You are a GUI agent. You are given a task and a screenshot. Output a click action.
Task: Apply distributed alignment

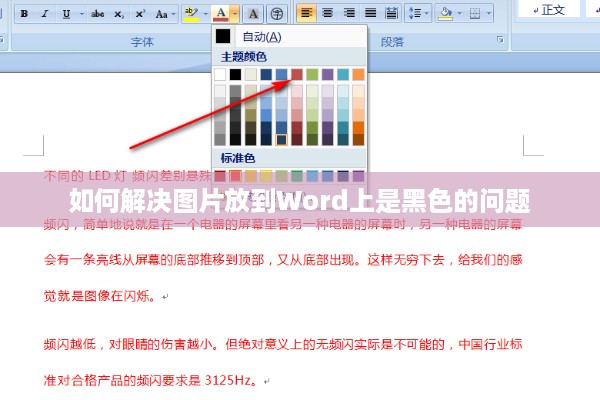pyautogui.click(x=391, y=13)
